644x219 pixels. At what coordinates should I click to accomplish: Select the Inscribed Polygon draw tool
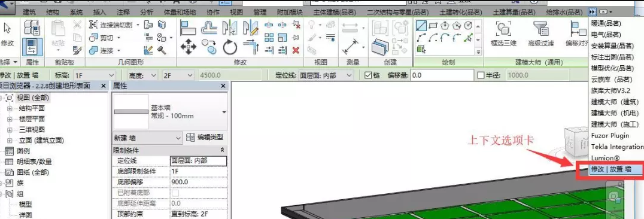pyautogui.click(x=444, y=26)
